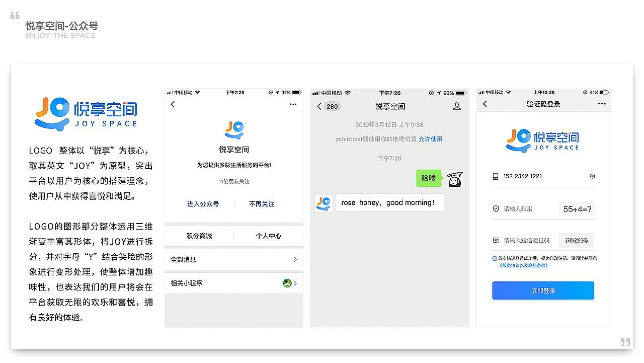Clear phone number with the X icon

point(593,176)
